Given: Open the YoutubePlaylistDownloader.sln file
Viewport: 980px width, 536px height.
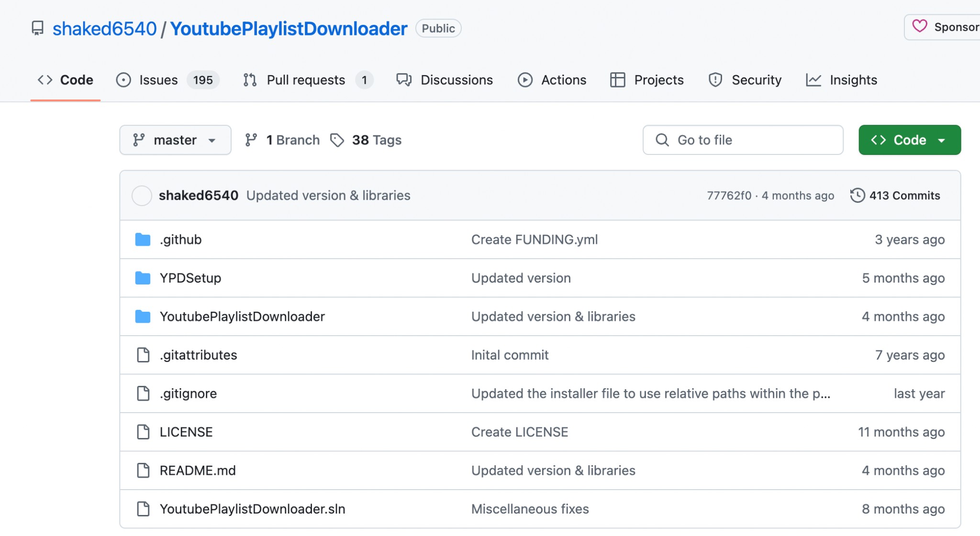Looking at the screenshot, I should 253,509.
